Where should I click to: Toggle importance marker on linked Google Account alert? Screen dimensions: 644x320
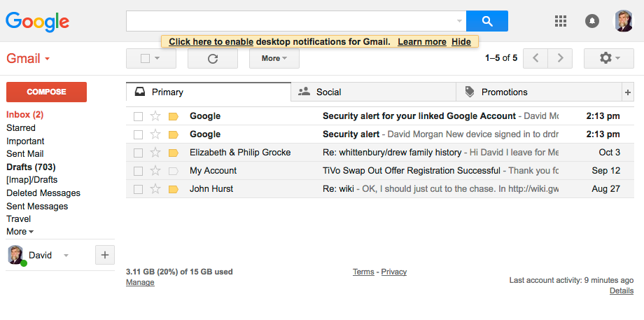pos(174,117)
